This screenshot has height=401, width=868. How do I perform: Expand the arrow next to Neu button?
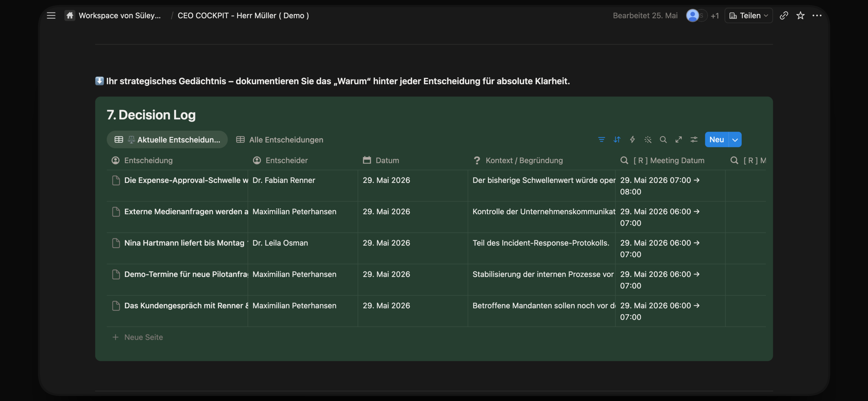coord(735,139)
